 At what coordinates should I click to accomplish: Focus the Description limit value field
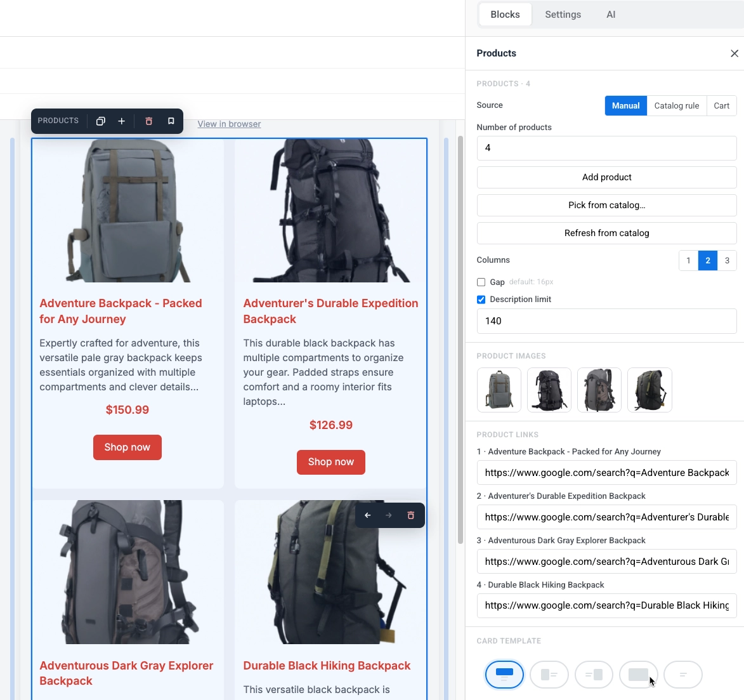pyautogui.click(x=606, y=321)
